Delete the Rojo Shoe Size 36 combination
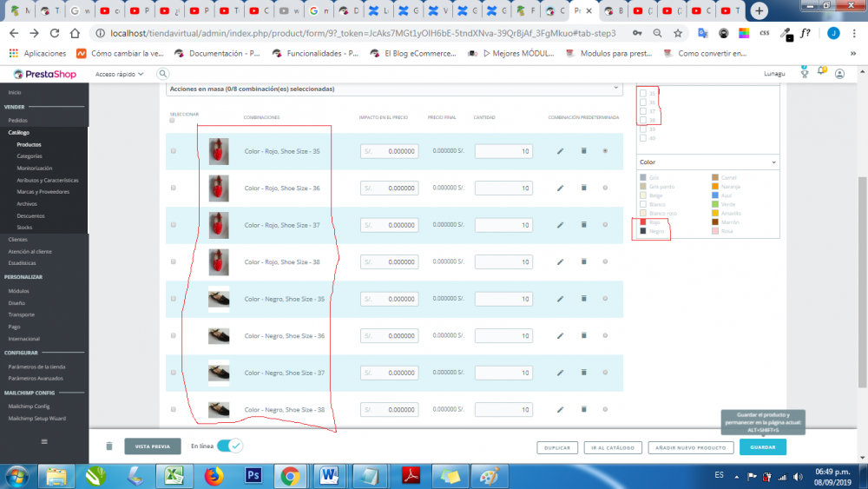 coord(583,188)
